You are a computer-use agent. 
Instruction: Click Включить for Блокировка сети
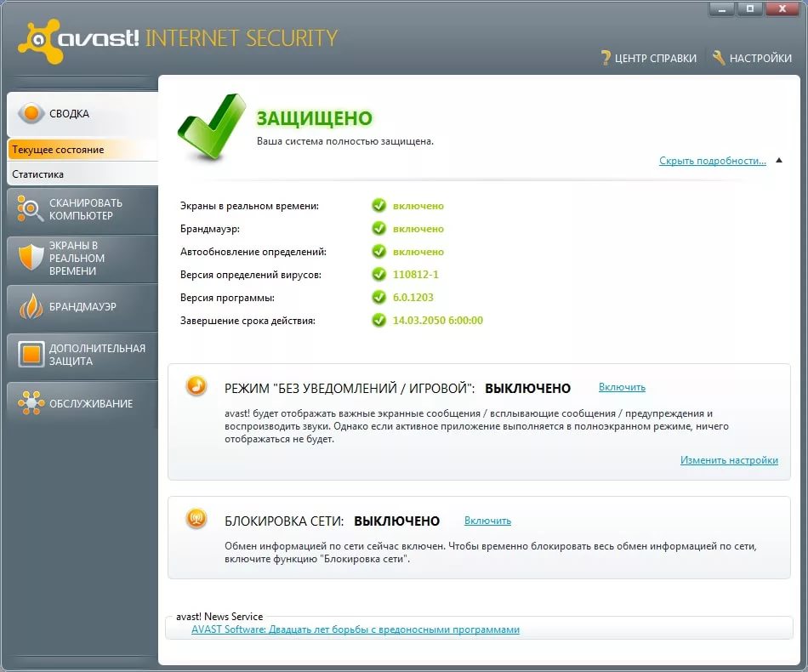(x=487, y=521)
